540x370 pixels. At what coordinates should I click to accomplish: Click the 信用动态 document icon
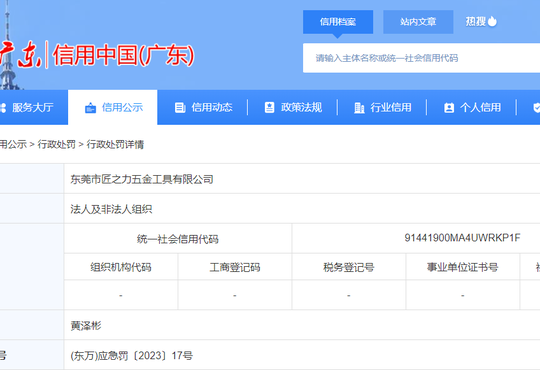[x=180, y=107]
